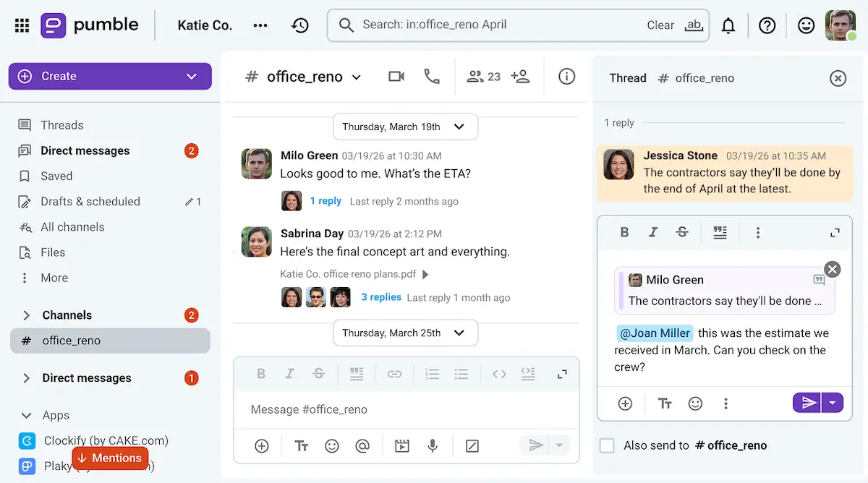The height and width of the screenshot is (483, 868).
Task: Jump to Mentions button
Action: coord(110,458)
